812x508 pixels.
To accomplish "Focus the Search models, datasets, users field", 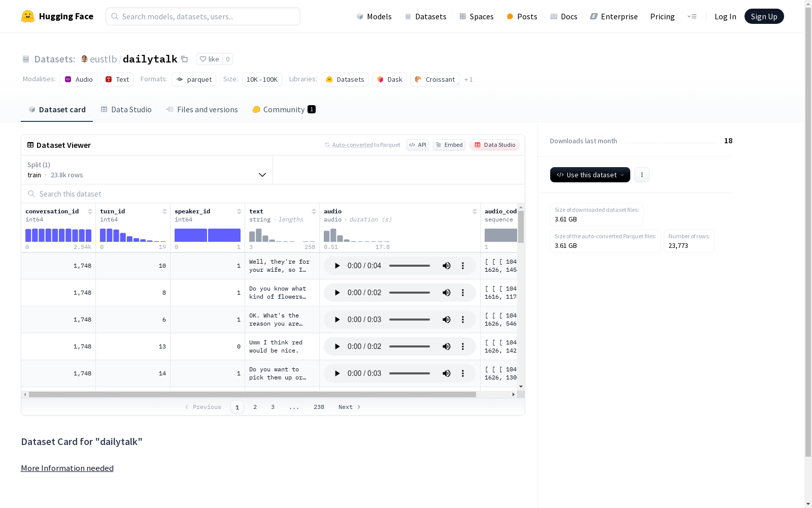I will point(203,16).
